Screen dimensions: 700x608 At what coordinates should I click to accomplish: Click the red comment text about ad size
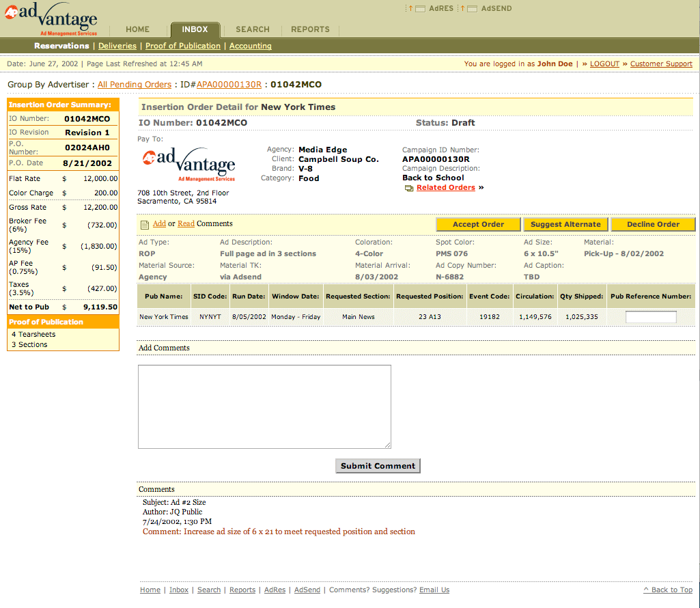point(279,531)
